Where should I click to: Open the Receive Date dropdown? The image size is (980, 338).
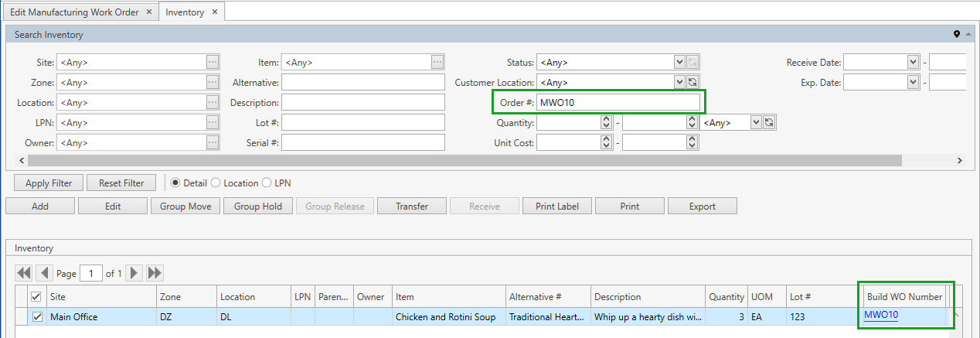tap(913, 63)
